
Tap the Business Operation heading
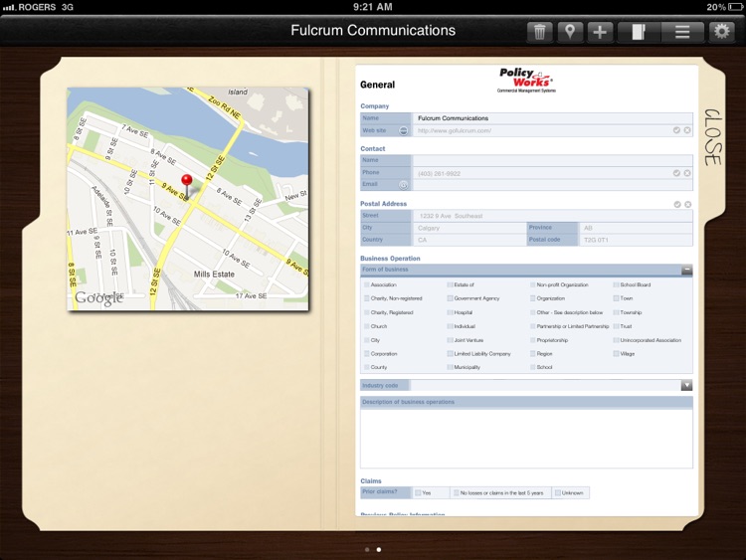[390, 259]
